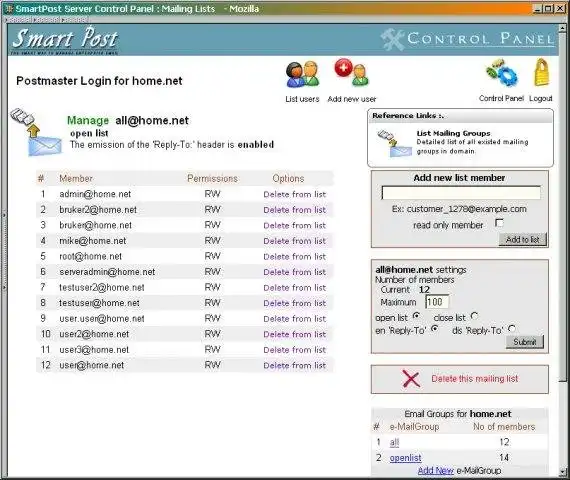The width and height of the screenshot is (570, 480).
Task: Open the List Mailing Groups reference link
Action: 453,133
